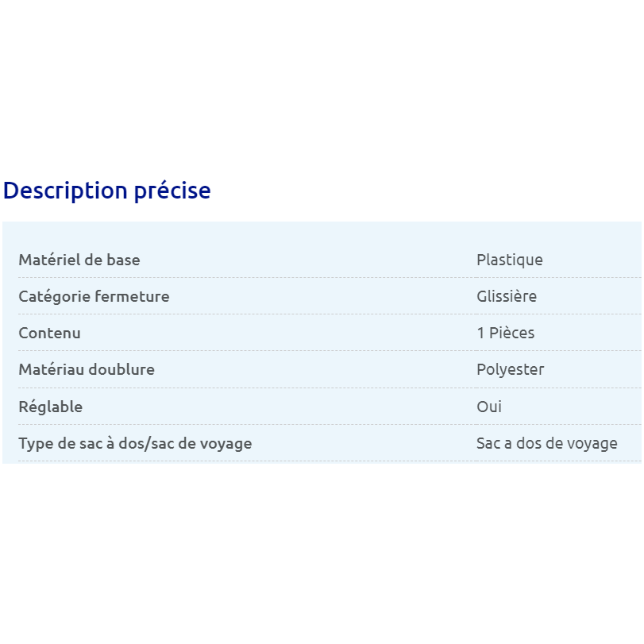
Task: Click the word 'Description' in the heading
Action: point(65,191)
